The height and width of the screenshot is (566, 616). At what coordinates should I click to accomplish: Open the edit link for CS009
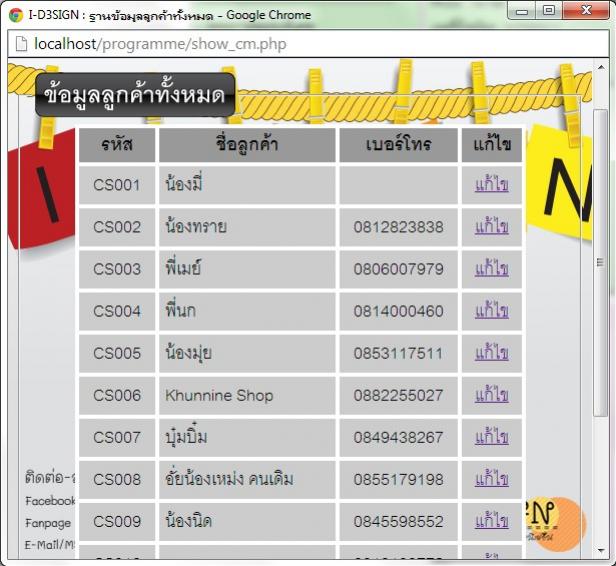491,521
